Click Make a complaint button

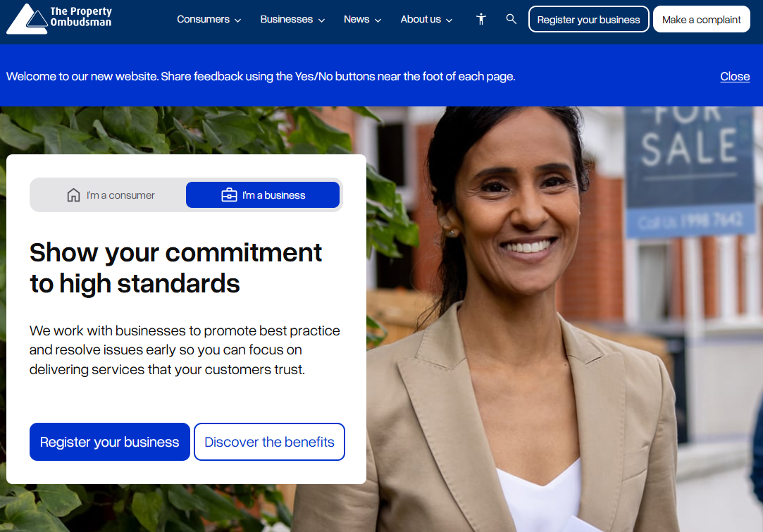(701, 20)
